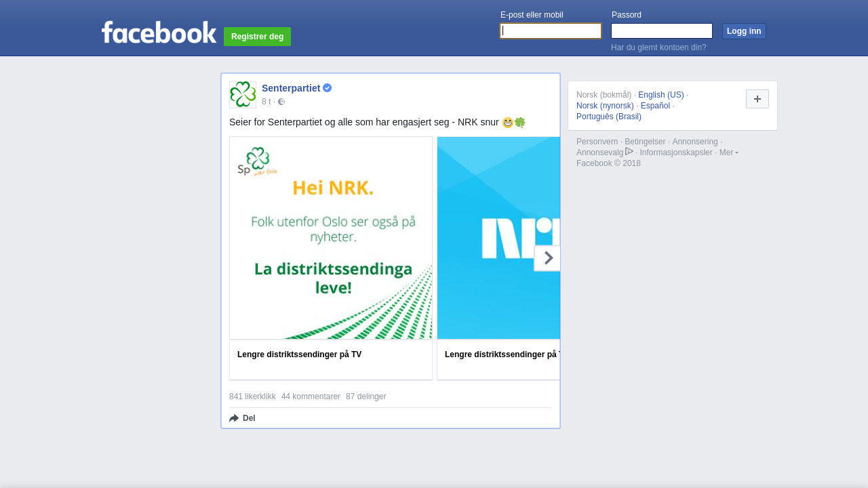
Task: Switch language to English (US)
Action: click(x=661, y=95)
